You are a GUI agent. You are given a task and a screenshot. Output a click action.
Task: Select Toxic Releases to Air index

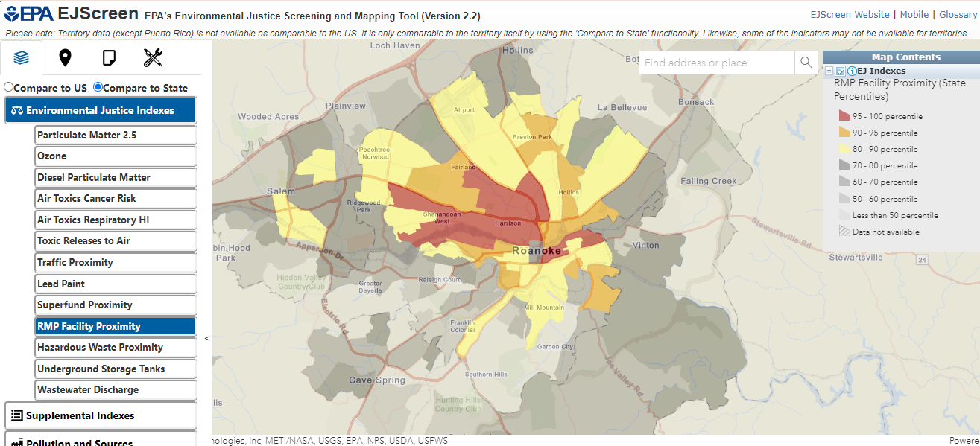[116, 241]
